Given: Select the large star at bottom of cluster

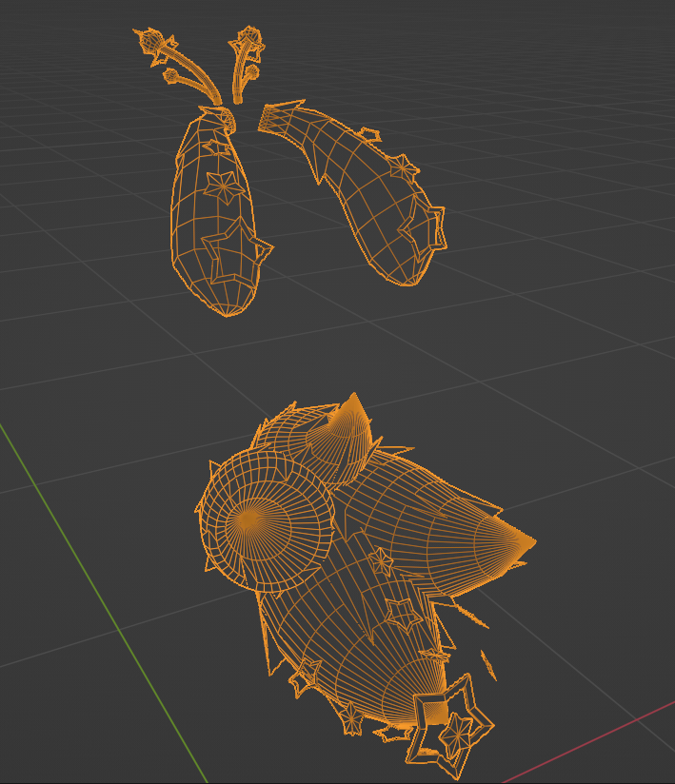Looking at the screenshot, I should coord(449,725).
